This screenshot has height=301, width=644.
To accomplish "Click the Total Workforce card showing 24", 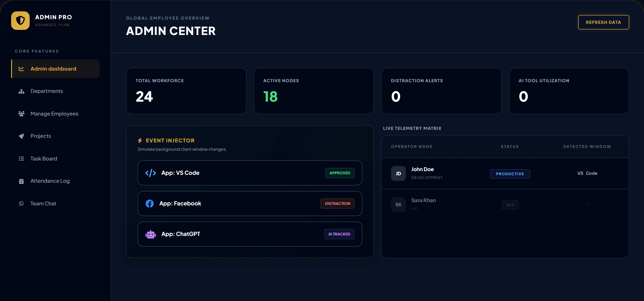I will [x=186, y=91].
